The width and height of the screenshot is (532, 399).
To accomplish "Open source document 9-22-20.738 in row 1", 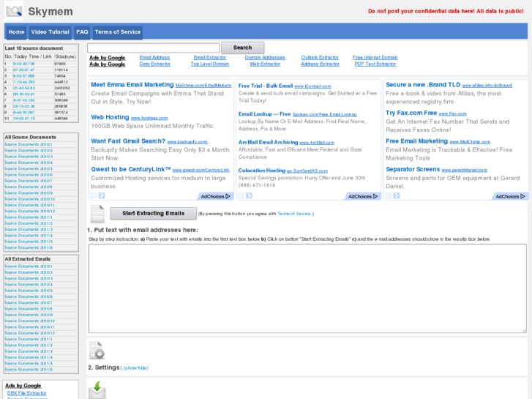I will coord(23,64).
